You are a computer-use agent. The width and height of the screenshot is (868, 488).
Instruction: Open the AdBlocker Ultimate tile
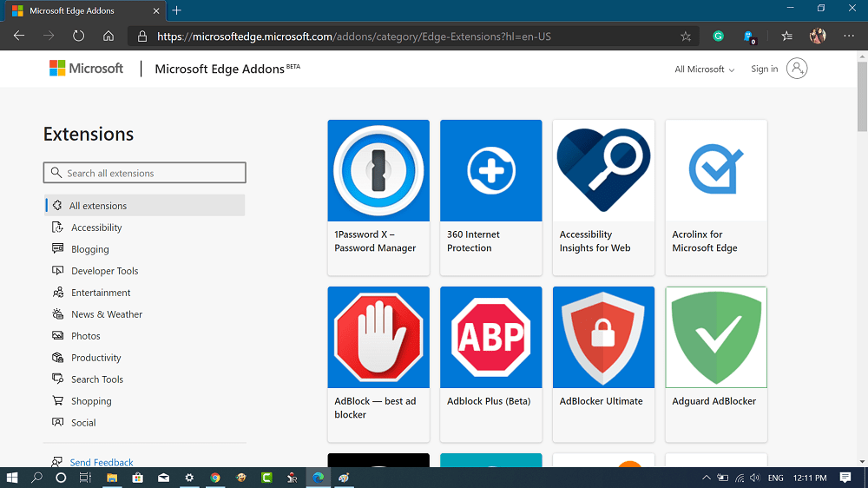click(603, 364)
